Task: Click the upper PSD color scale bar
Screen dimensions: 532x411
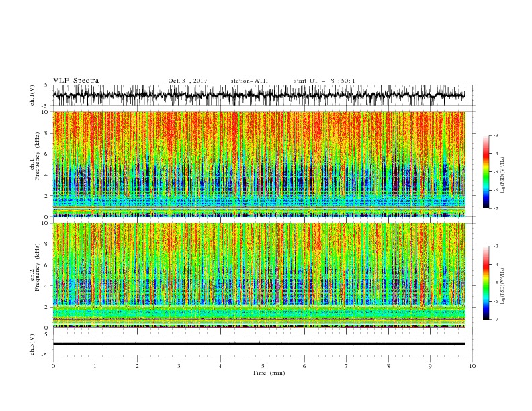Action: tap(486, 172)
